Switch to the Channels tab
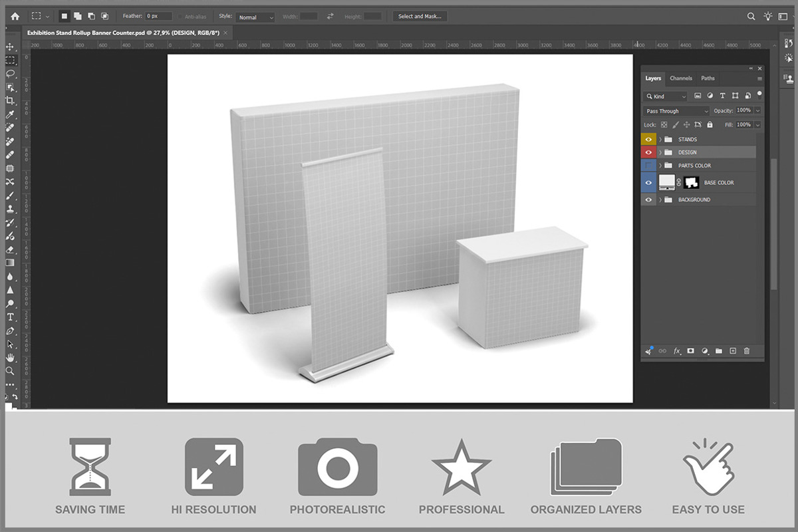 (x=681, y=78)
